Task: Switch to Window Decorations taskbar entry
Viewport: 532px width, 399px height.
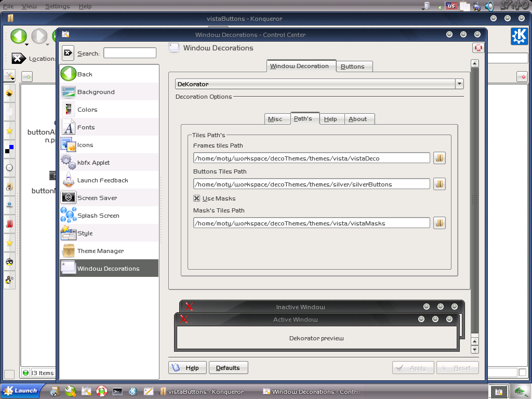Action: pyautogui.click(x=312, y=392)
